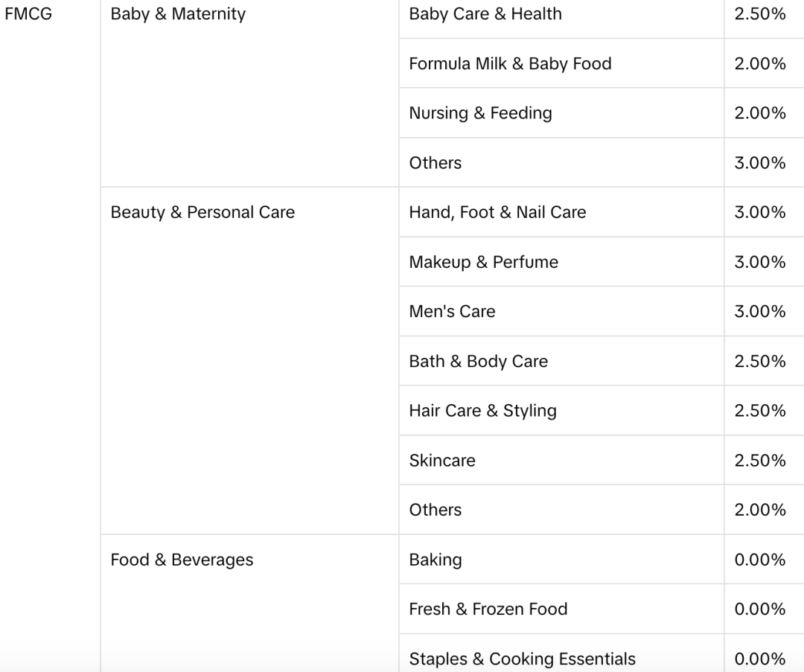Viewport: 804px width, 672px height.
Task: Select the Food & Beverages cell
Action: [182, 560]
